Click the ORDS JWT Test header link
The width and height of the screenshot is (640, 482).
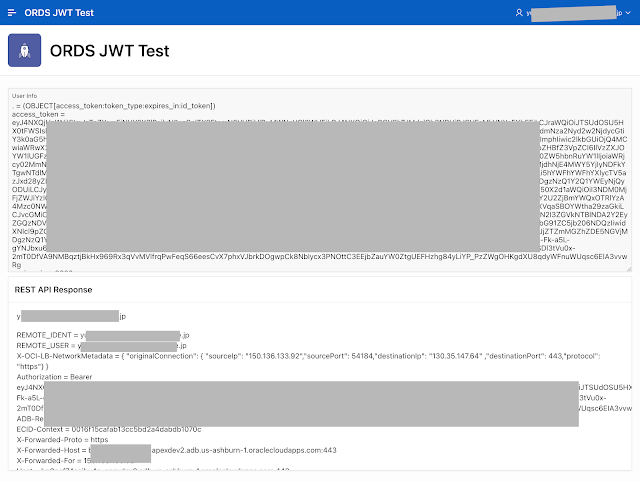click(59, 13)
